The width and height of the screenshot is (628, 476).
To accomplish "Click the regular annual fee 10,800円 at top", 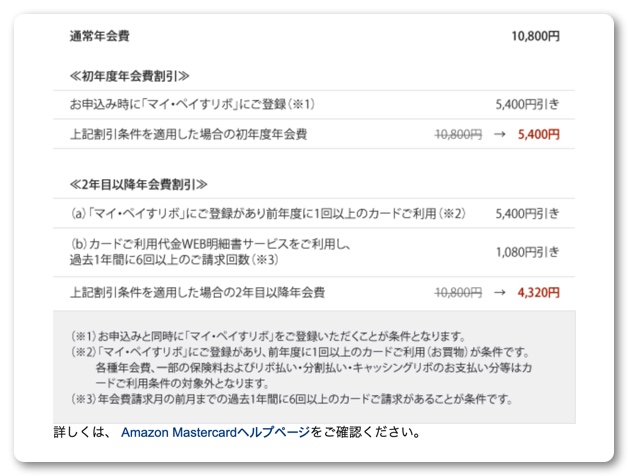I will point(535,37).
